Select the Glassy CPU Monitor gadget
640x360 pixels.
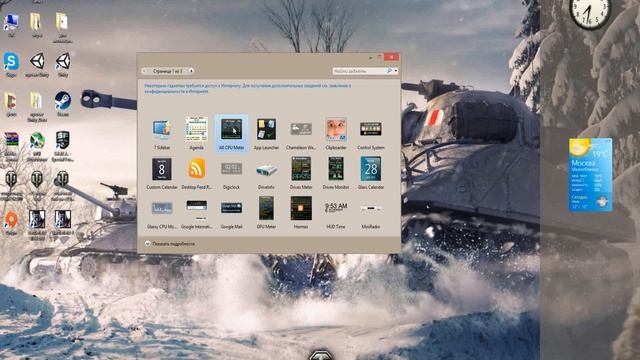[162, 213]
